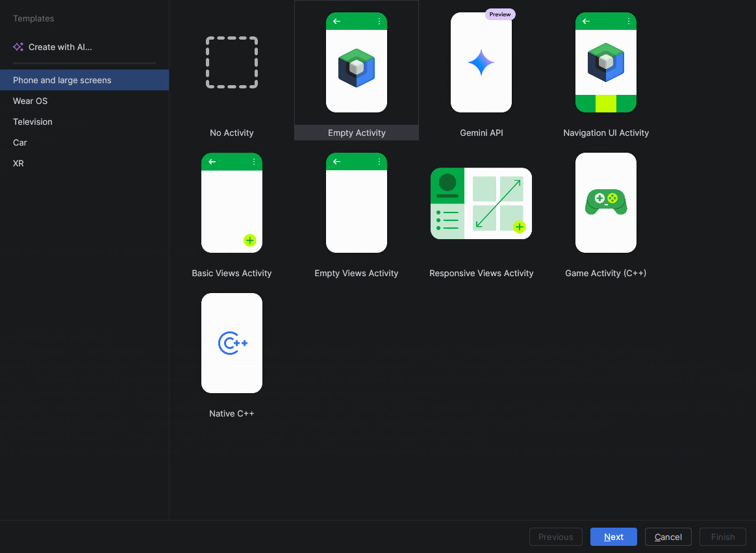
Task: Select the Navigation UI Activity template
Action: tap(606, 63)
